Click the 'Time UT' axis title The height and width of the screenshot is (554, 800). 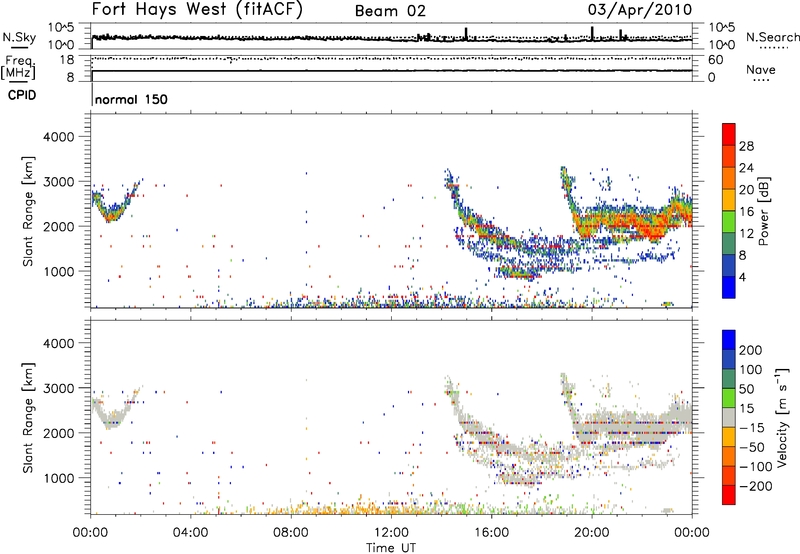tap(391, 548)
